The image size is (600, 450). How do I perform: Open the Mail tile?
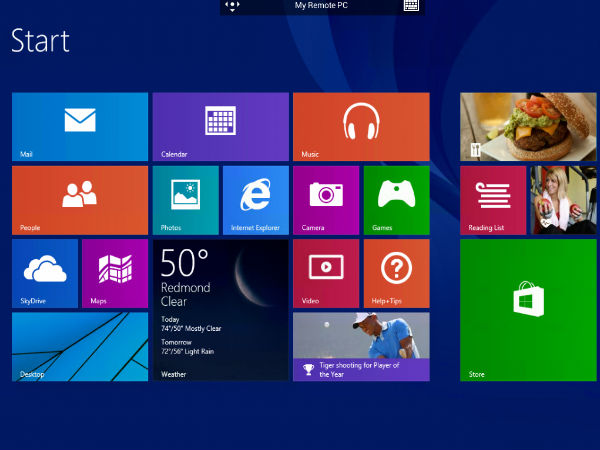[x=80, y=126]
